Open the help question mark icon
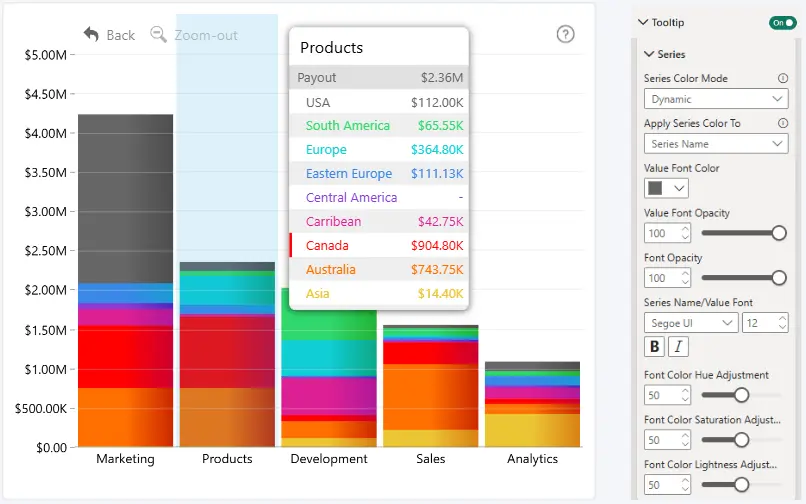 click(565, 34)
